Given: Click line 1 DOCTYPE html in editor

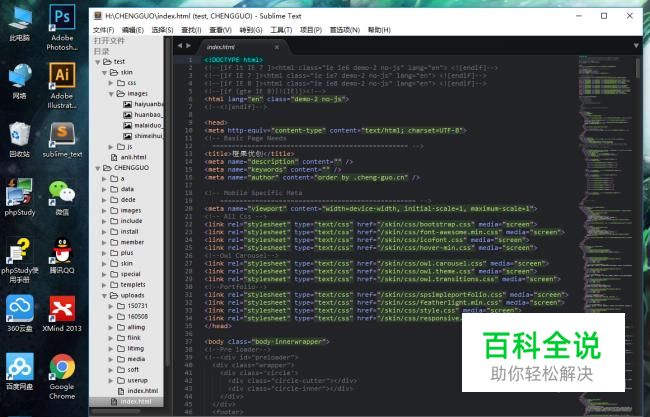Looking at the screenshot, I should (x=233, y=60).
